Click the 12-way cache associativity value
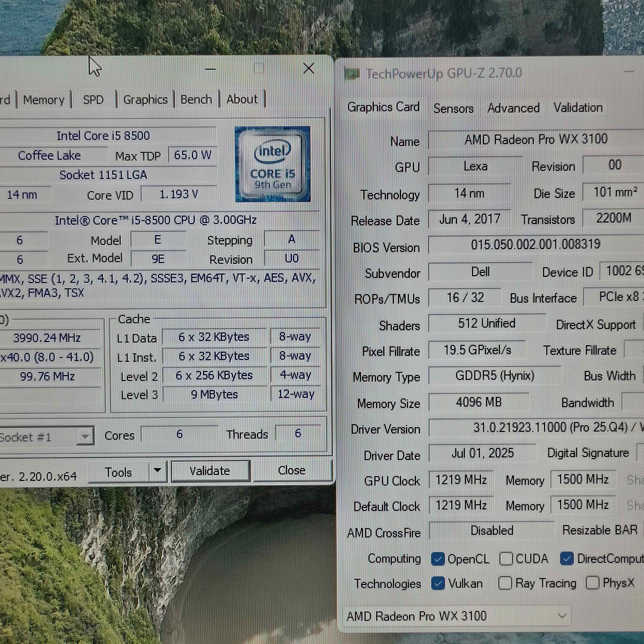The height and width of the screenshot is (644, 644). click(x=296, y=394)
